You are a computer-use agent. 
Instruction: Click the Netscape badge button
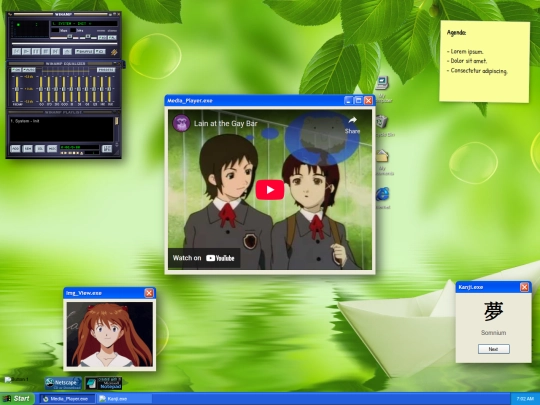point(63,383)
